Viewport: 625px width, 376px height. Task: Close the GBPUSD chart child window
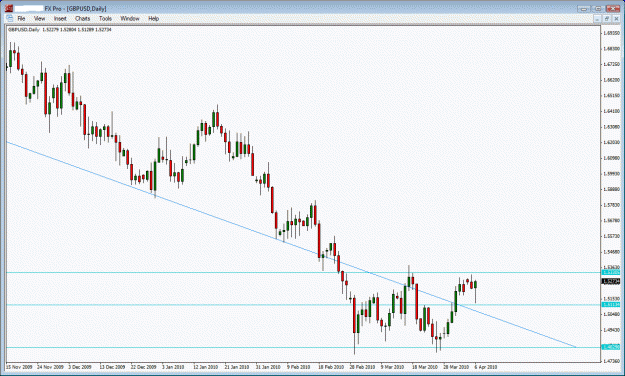pos(616,19)
